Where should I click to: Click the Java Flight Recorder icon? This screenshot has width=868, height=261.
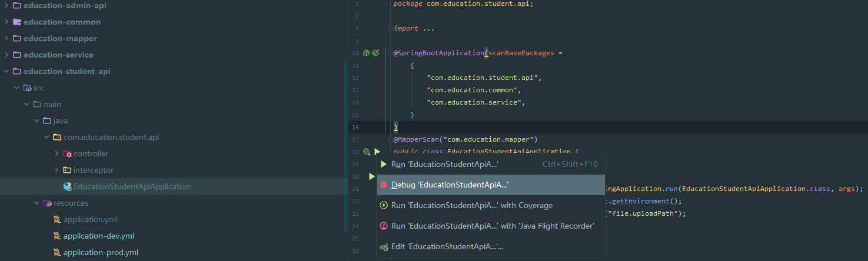(384, 226)
